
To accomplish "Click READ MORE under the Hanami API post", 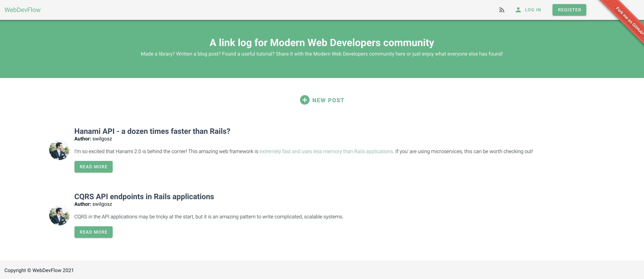I will pyautogui.click(x=94, y=167).
